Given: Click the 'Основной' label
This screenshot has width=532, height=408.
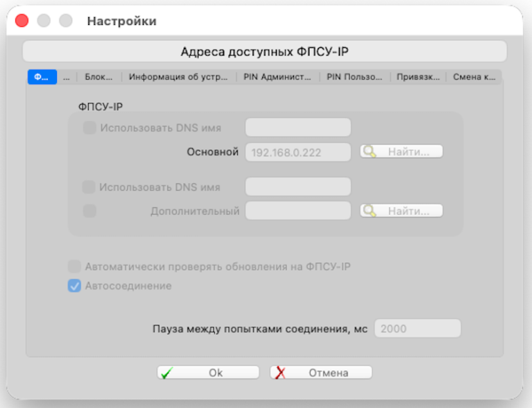Looking at the screenshot, I should (213, 152).
